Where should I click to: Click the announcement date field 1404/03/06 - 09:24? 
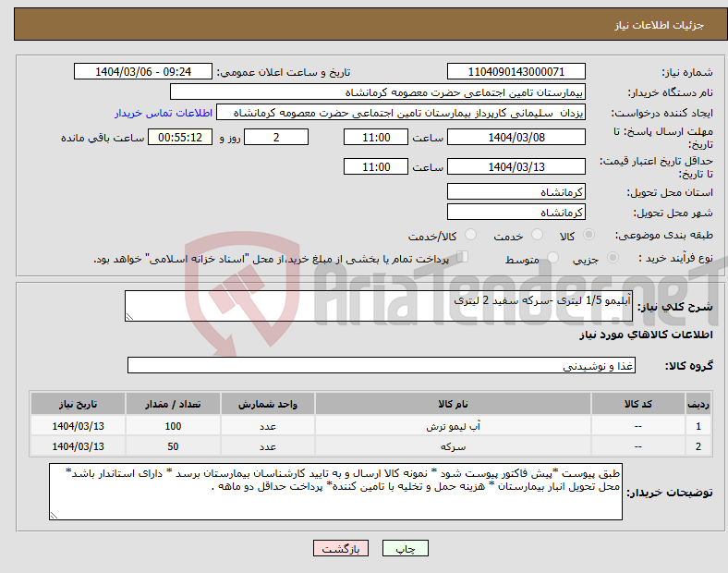143,72
